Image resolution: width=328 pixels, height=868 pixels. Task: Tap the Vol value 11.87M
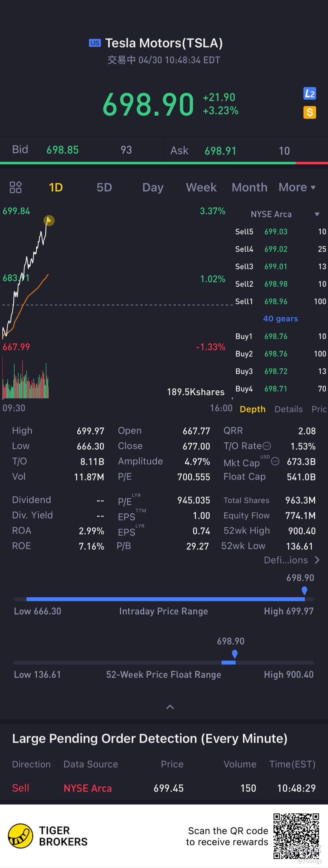point(89,477)
